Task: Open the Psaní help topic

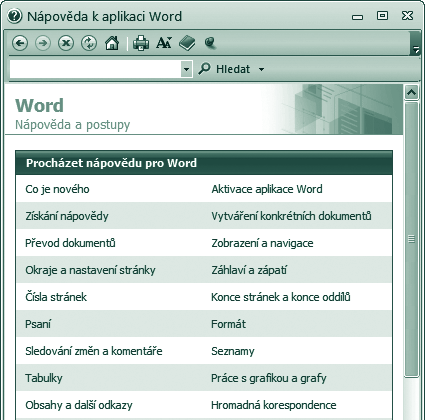Action: point(38,324)
